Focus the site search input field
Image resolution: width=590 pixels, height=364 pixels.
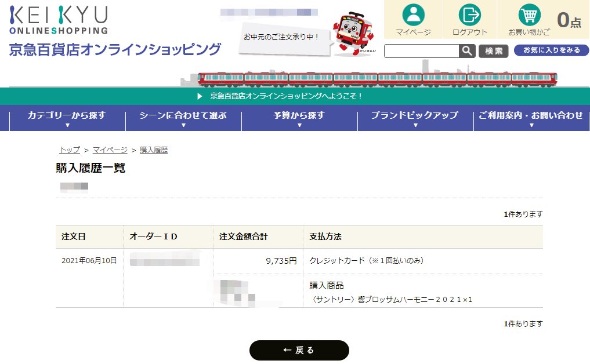click(421, 51)
